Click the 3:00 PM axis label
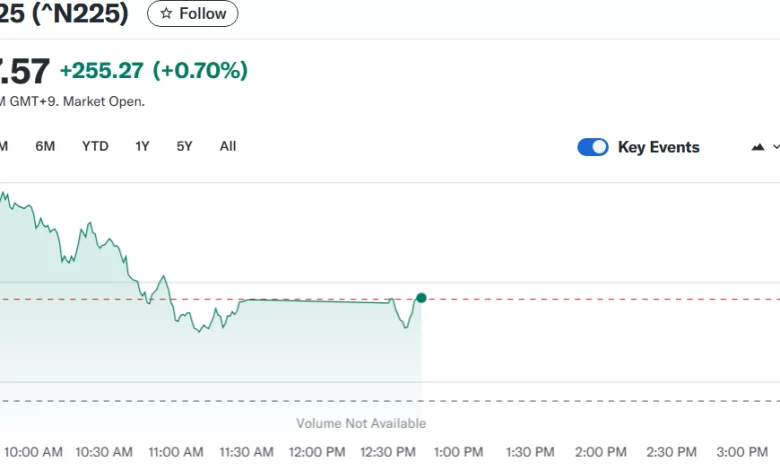 click(x=743, y=452)
